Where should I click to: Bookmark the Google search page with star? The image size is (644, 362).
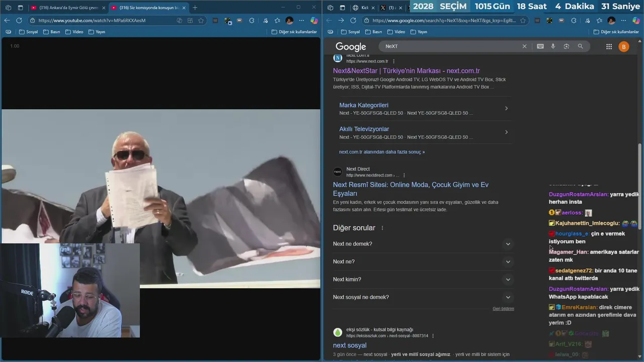[523, 21]
